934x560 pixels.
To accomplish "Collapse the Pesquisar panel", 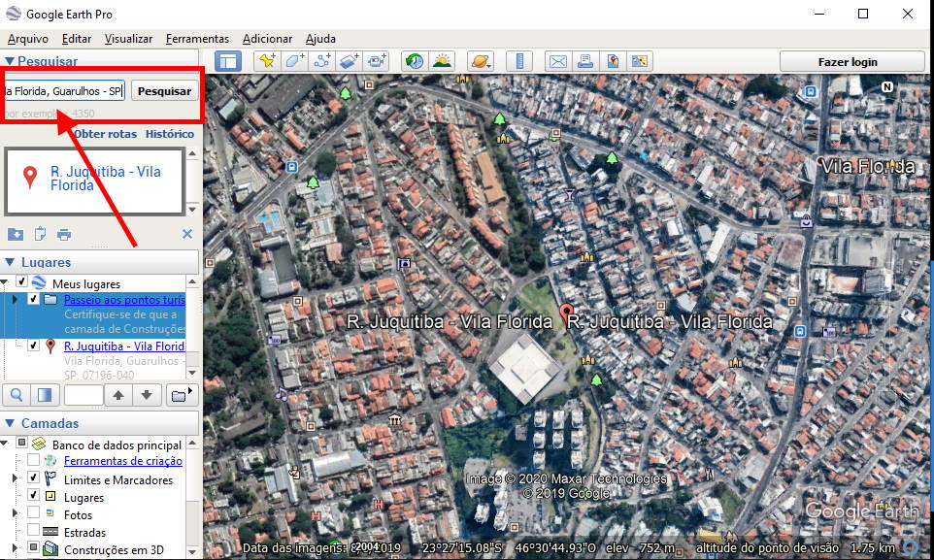I will pyautogui.click(x=10, y=61).
